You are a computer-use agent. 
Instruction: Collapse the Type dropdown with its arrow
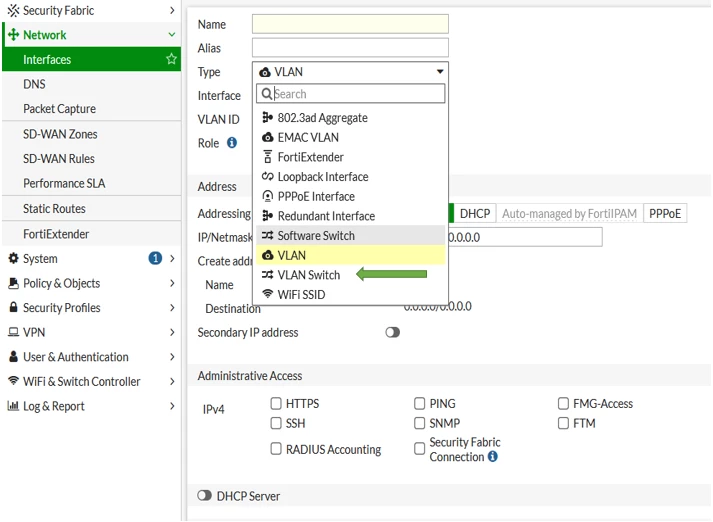click(x=440, y=71)
